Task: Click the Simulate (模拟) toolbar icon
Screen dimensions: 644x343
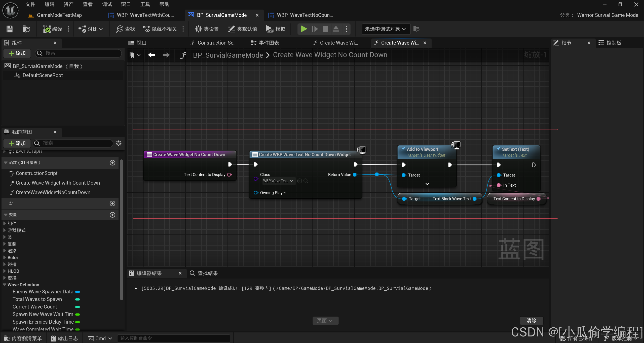Action: pos(269,29)
